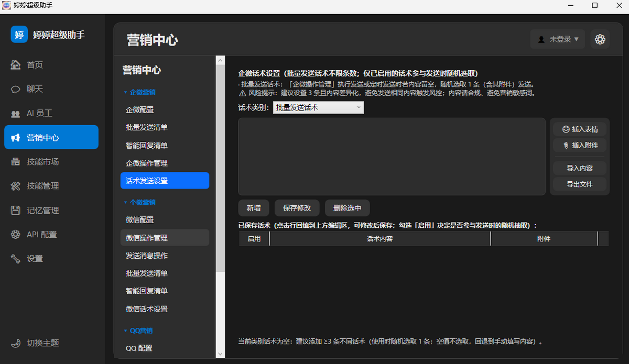Click the 保存修改 button
This screenshot has height=364, width=629.
(x=297, y=208)
